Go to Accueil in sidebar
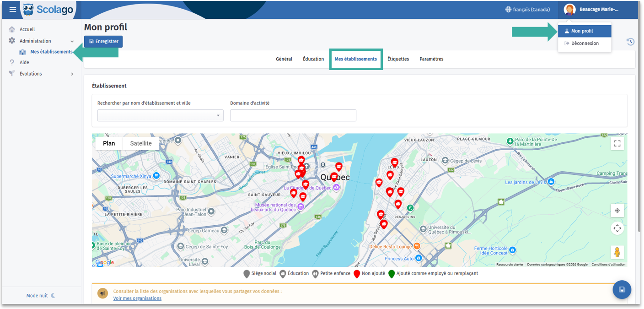 (x=27, y=29)
